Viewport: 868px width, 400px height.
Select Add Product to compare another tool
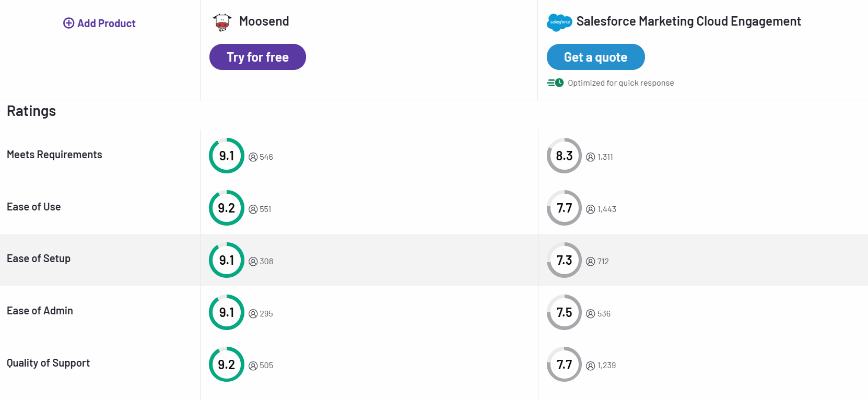[99, 23]
